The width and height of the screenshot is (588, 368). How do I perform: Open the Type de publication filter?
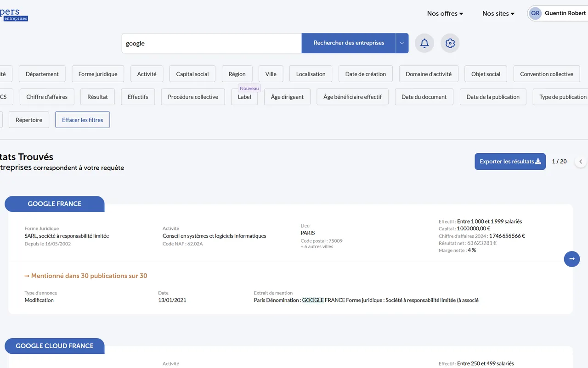[560, 97]
